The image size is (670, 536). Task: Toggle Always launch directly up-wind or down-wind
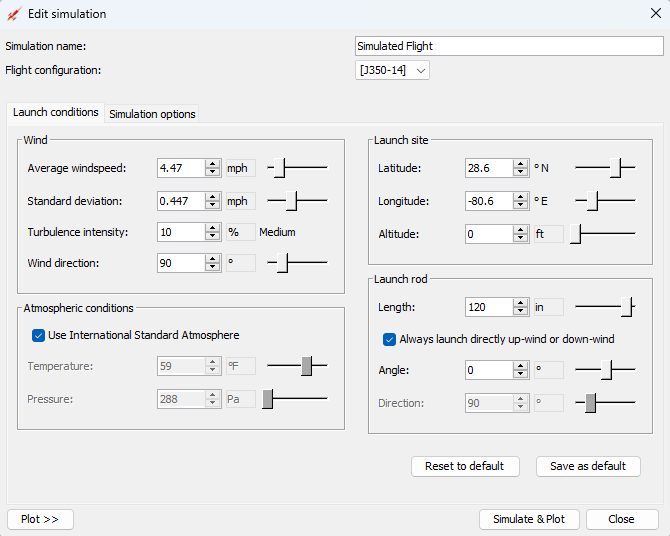tap(389, 340)
